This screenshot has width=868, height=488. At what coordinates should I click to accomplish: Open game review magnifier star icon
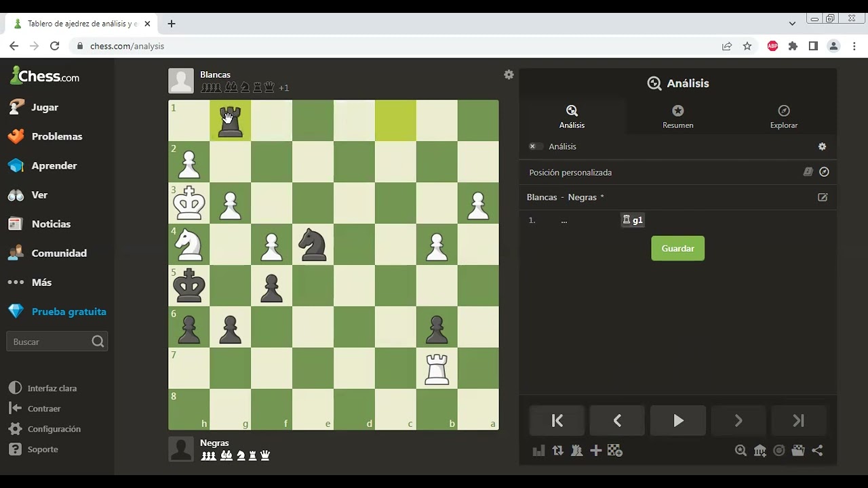tap(741, 451)
